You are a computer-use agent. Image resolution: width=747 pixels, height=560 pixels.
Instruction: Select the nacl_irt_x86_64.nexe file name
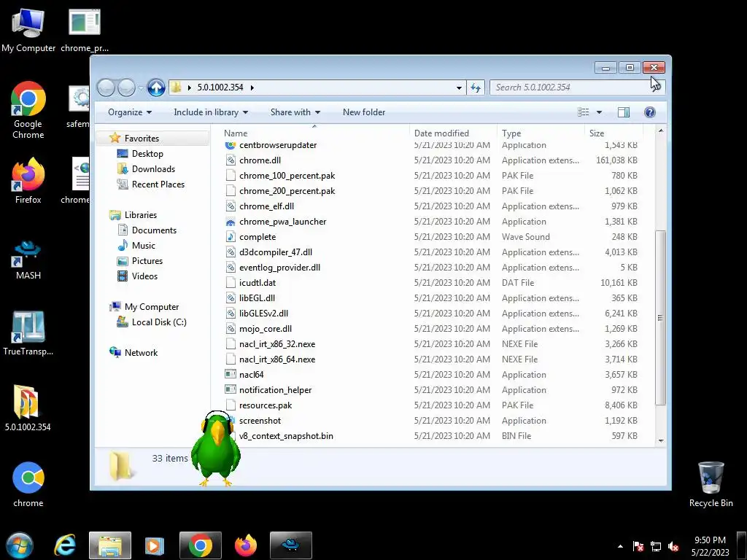tap(277, 359)
